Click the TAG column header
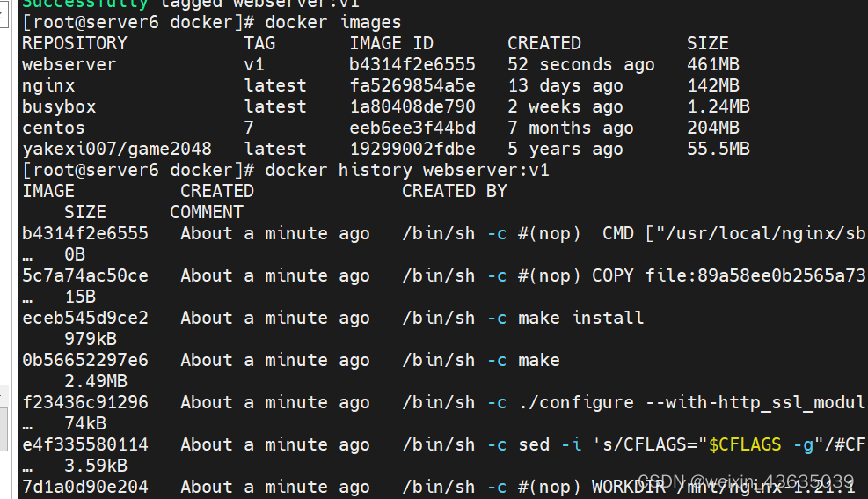This screenshot has height=499, width=868. (259, 43)
